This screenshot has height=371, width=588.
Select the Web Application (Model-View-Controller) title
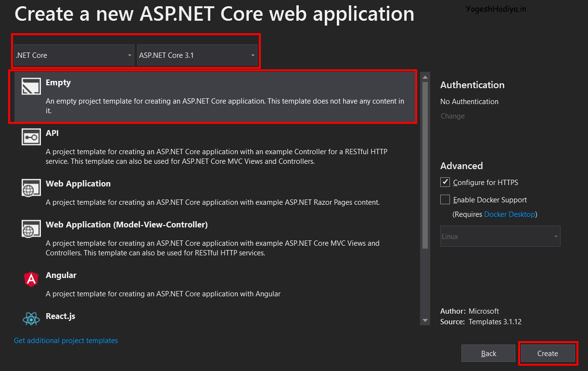127,225
